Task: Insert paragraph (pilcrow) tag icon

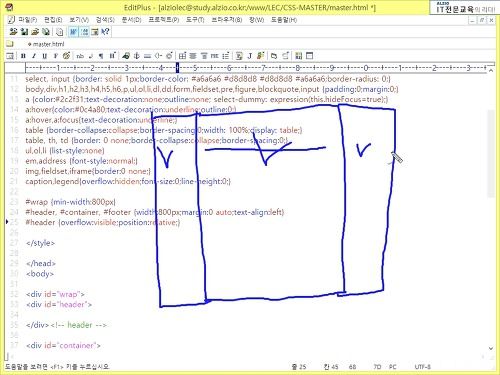Action: 101,56
